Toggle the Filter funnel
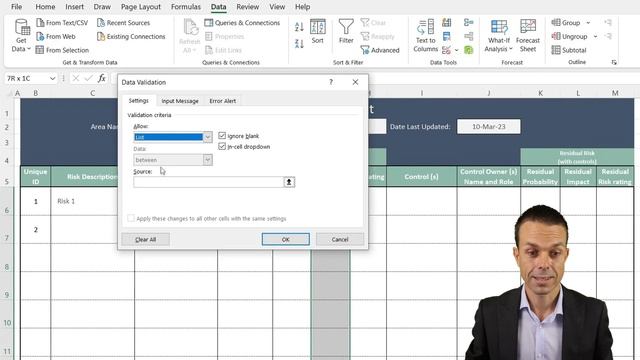Viewport: 640px width, 360px height. (346, 32)
